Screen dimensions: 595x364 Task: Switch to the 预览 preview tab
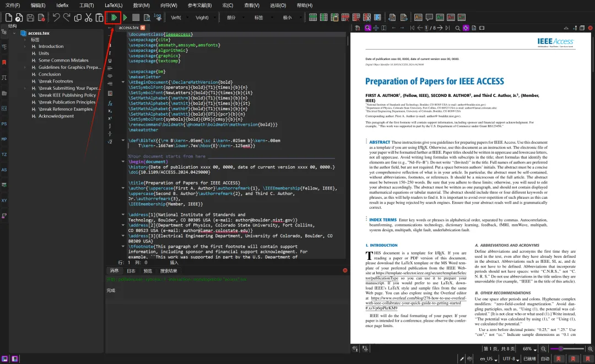[x=148, y=271]
